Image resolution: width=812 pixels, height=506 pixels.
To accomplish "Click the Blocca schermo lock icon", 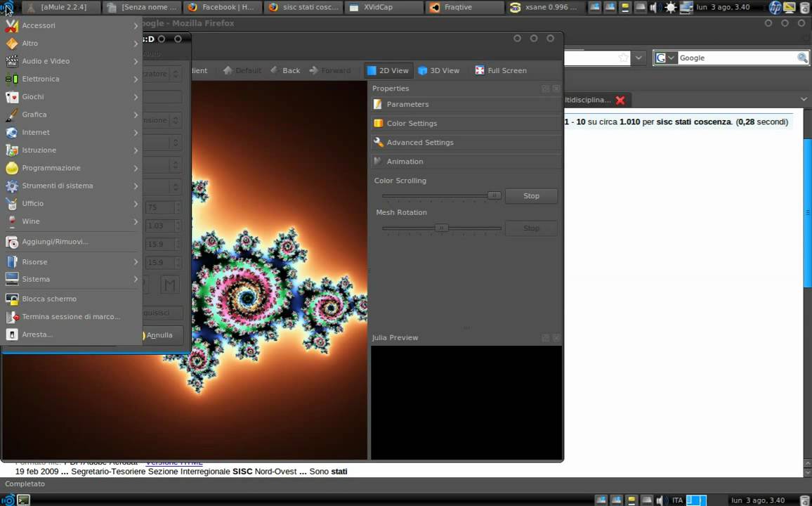I will tap(11, 299).
